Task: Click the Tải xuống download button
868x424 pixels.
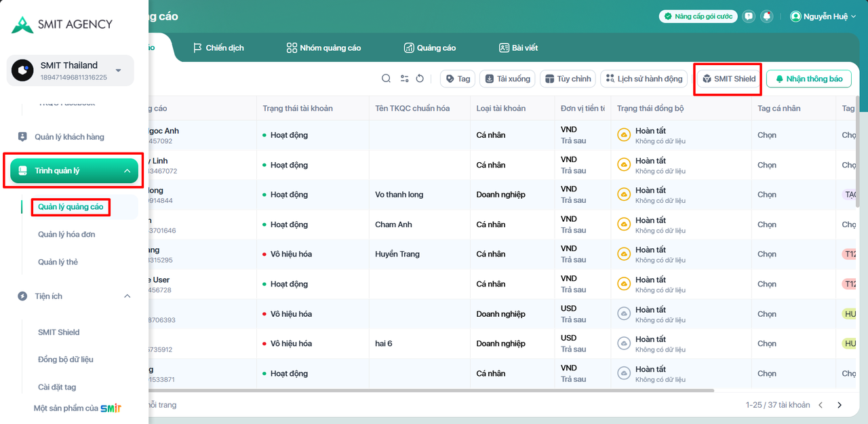Action: pos(507,79)
